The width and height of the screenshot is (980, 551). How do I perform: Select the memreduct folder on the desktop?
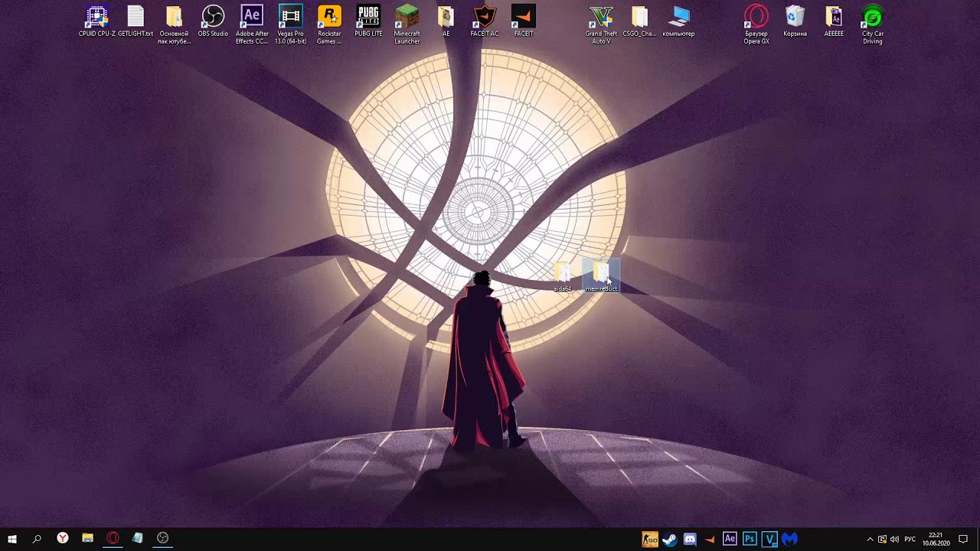click(601, 276)
